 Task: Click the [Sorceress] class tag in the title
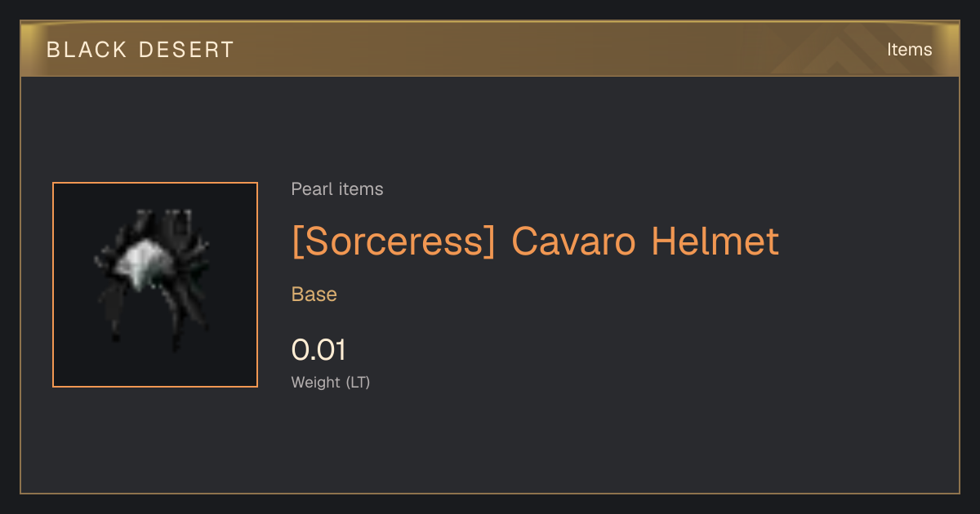click(x=394, y=241)
